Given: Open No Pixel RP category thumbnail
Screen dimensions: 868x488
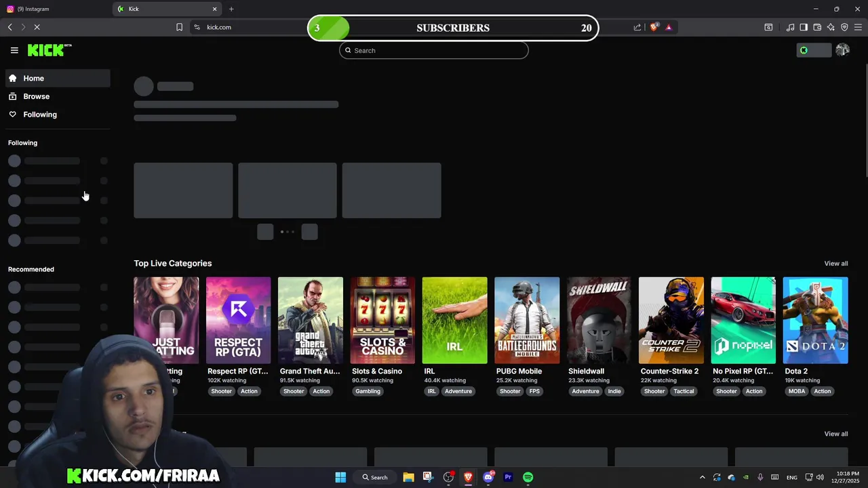Looking at the screenshot, I should point(743,320).
